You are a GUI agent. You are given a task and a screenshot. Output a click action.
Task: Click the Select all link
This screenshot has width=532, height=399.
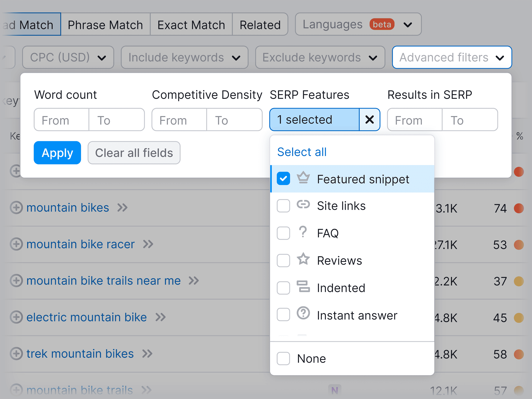[302, 152]
